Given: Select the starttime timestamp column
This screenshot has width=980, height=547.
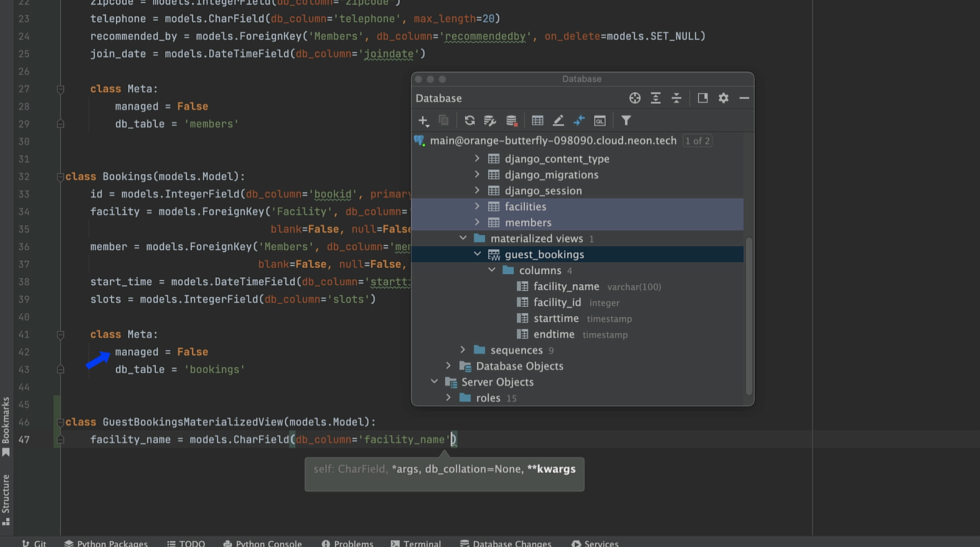Looking at the screenshot, I should tap(577, 319).
